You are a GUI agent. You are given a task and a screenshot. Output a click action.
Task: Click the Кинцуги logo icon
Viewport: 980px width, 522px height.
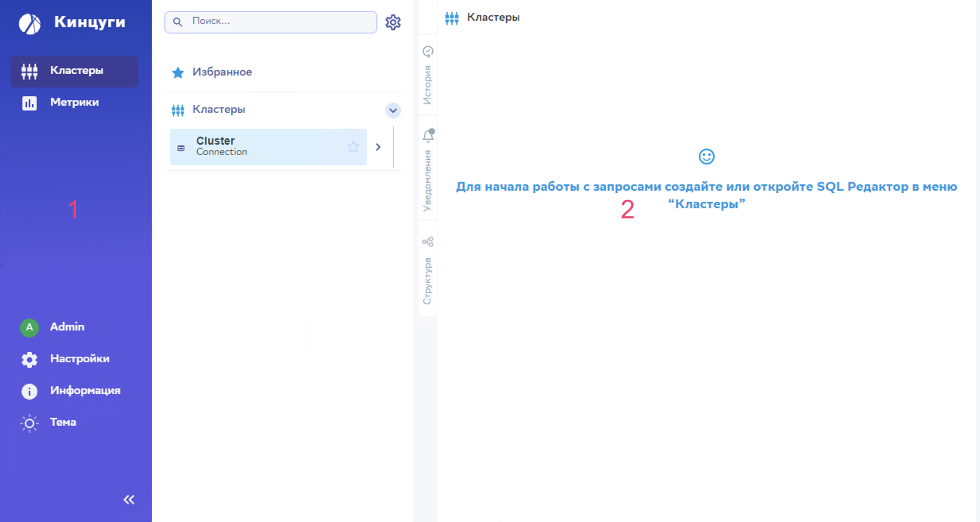pyautogui.click(x=29, y=23)
